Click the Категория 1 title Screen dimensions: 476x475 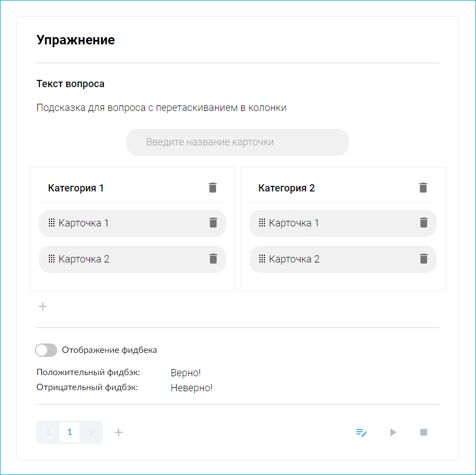click(x=76, y=188)
